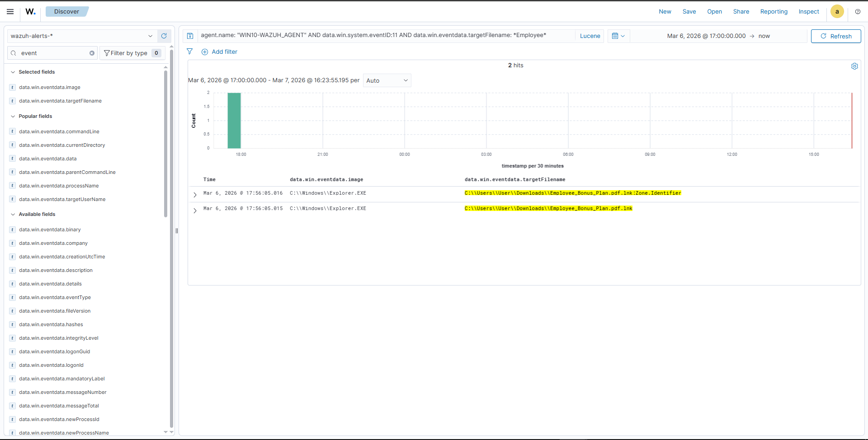Collapse the Selected fields section
The height and width of the screenshot is (440, 868).
[x=13, y=72]
